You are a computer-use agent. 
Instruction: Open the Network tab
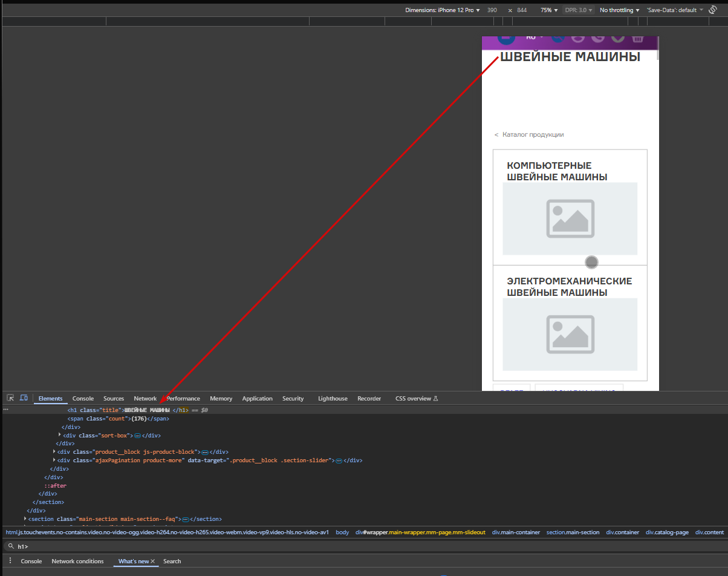pyautogui.click(x=145, y=399)
